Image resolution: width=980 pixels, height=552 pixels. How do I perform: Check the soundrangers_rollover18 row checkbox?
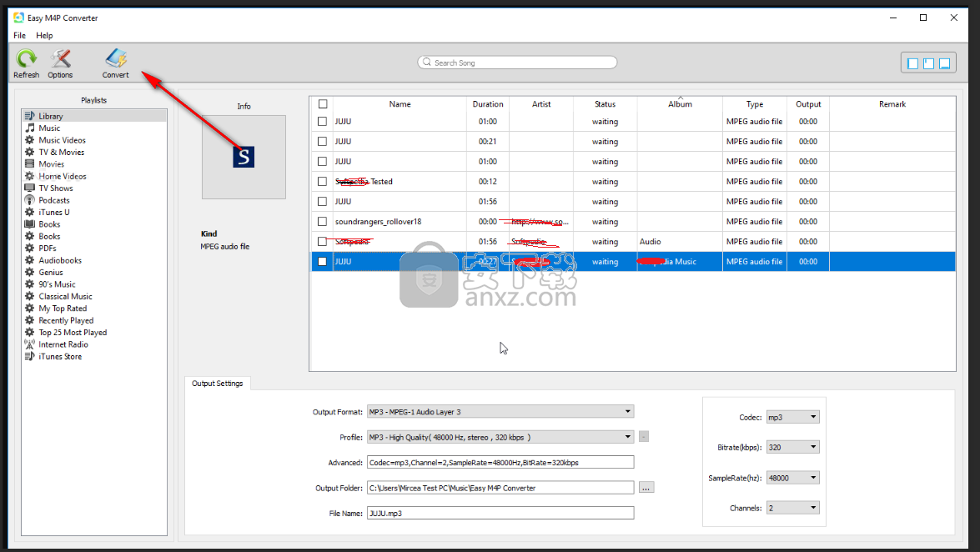coord(323,221)
